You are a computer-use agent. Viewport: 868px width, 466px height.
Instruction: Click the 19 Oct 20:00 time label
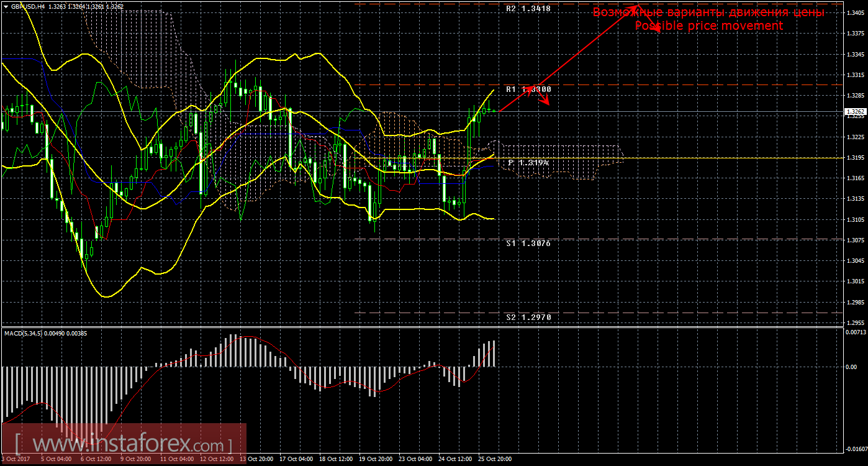pyautogui.click(x=376, y=460)
